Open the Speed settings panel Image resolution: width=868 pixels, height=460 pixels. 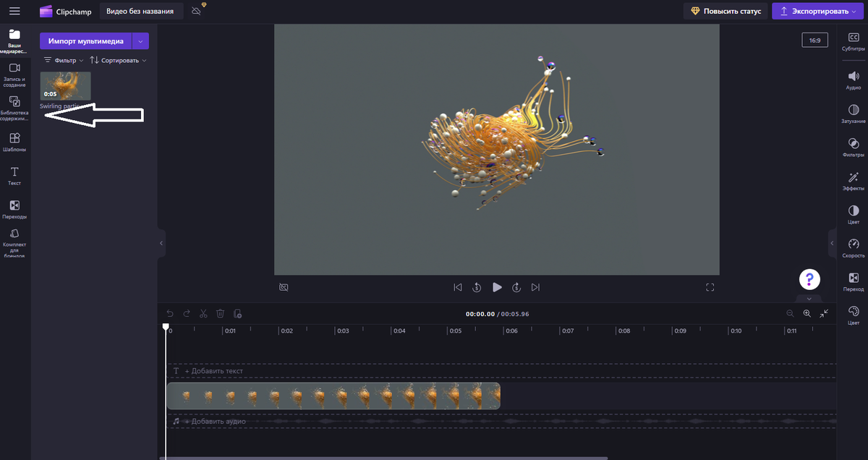tap(853, 248)
